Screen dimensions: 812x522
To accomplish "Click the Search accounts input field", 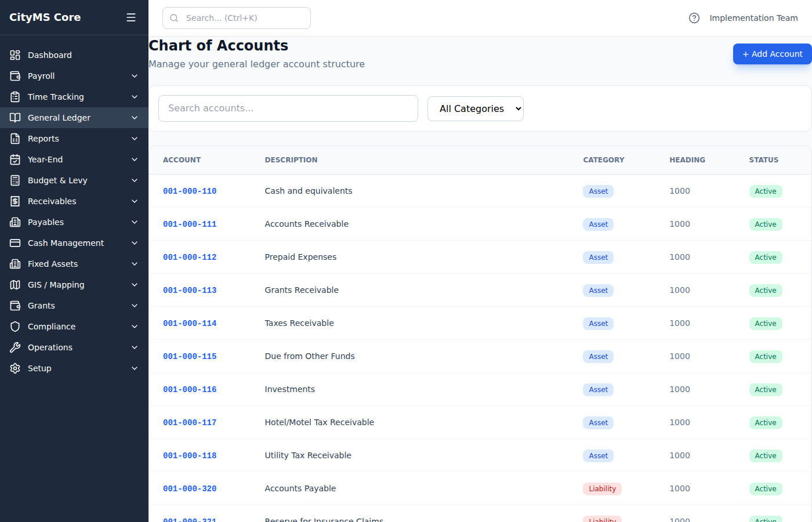I will [288, 108].
